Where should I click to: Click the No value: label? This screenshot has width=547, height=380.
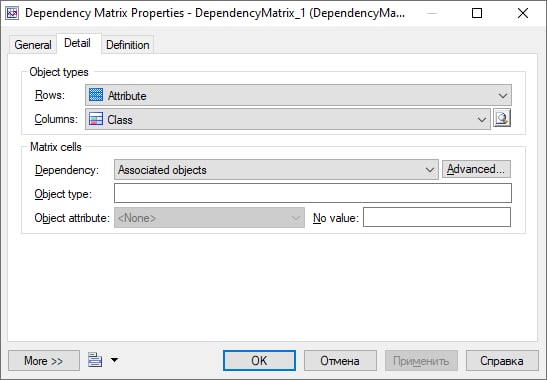click(x=336, y=218)
